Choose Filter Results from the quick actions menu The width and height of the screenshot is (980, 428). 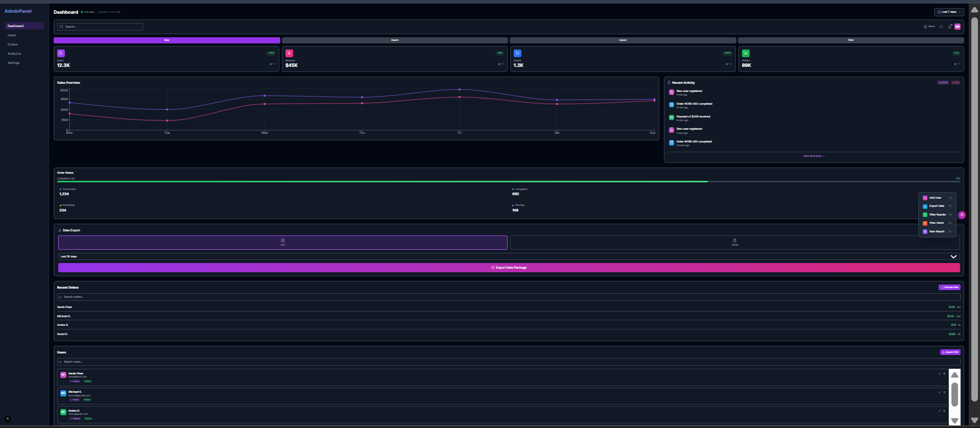click(x=937, y=215)
